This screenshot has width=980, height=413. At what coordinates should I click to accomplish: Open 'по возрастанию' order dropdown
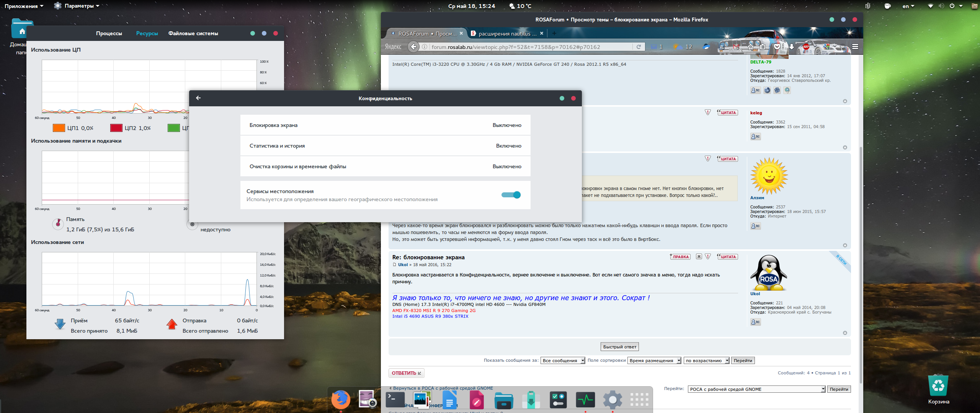tap(706, 361)
